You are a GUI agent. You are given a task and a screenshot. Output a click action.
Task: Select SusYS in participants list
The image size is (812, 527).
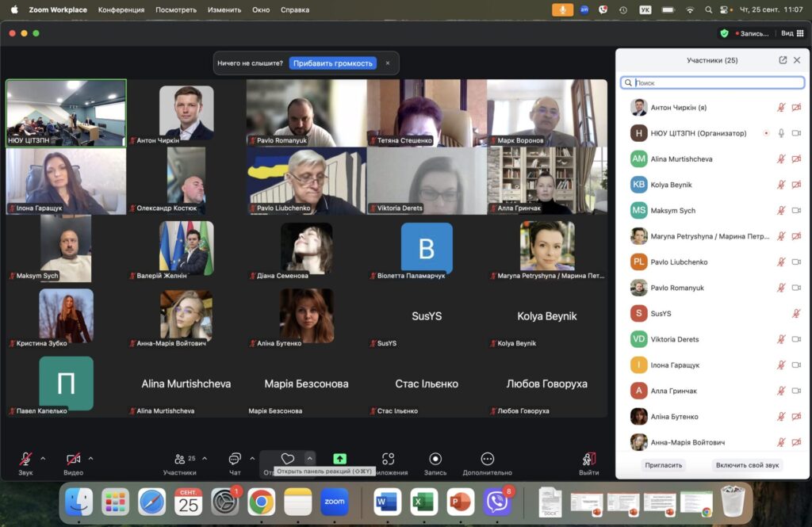tap(713, 313)
